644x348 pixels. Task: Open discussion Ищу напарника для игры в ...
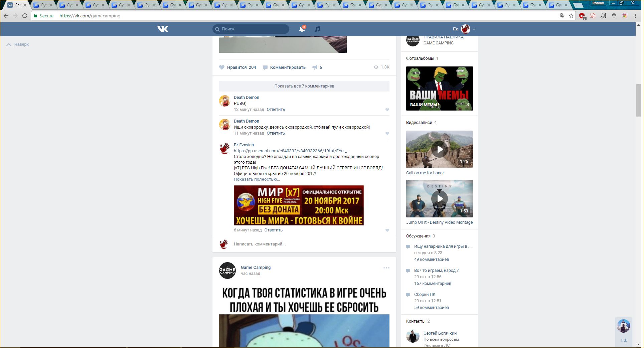point(443,246)
